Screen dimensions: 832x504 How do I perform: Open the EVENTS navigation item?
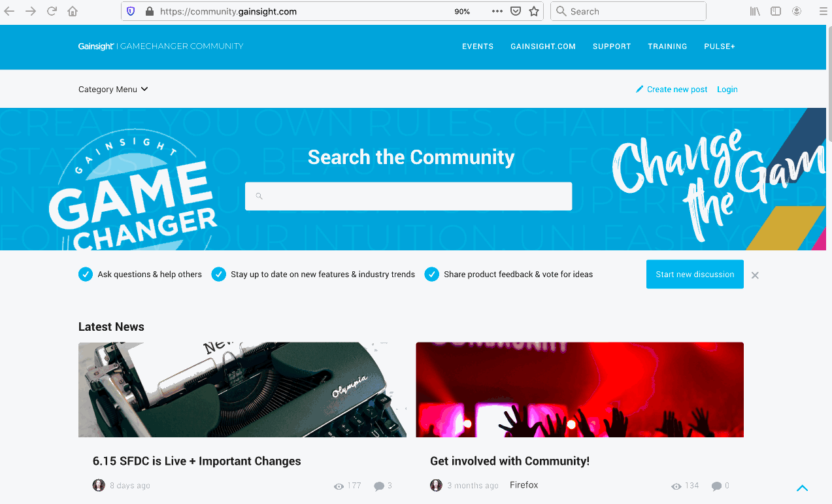coord(478,46)
